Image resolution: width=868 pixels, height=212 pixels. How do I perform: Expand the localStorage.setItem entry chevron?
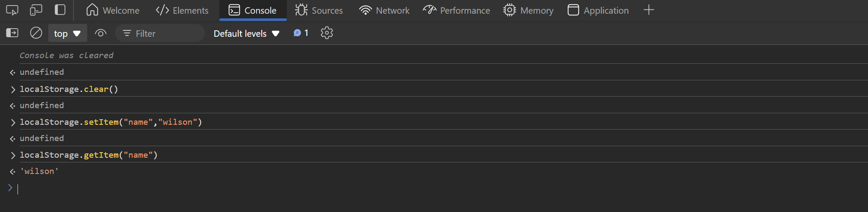coord(13,122)
